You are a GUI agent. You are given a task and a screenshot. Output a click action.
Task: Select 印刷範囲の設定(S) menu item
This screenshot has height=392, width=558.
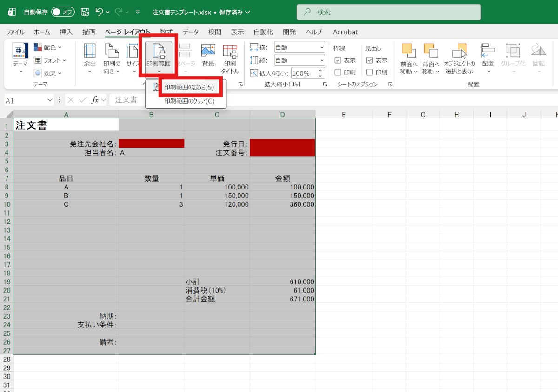click(x=189, y=87)
